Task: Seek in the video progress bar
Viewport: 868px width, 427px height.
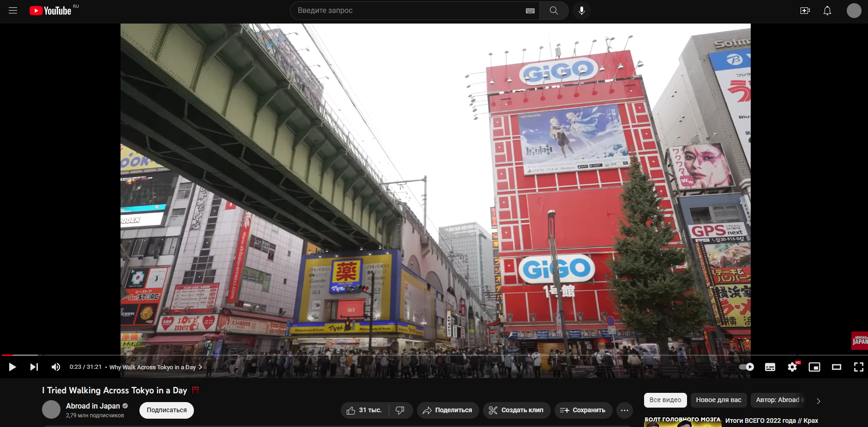Action: 434,355
